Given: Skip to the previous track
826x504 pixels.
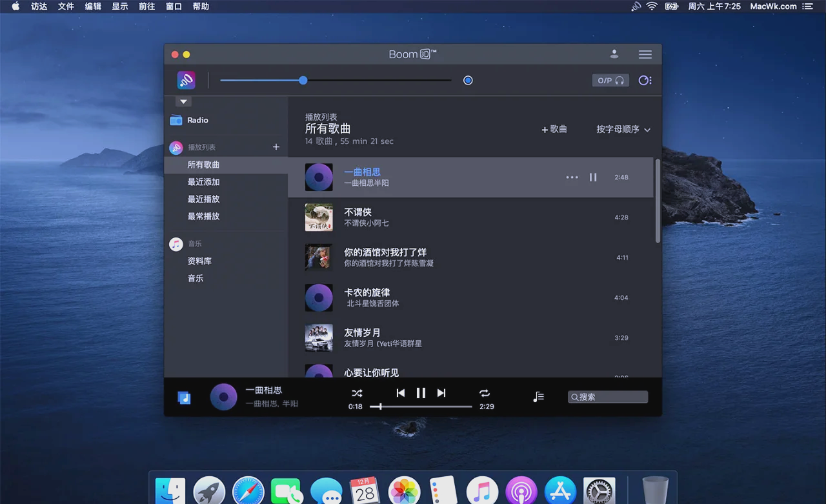Looking at the screenshot, I should click(x=400, y=393).
